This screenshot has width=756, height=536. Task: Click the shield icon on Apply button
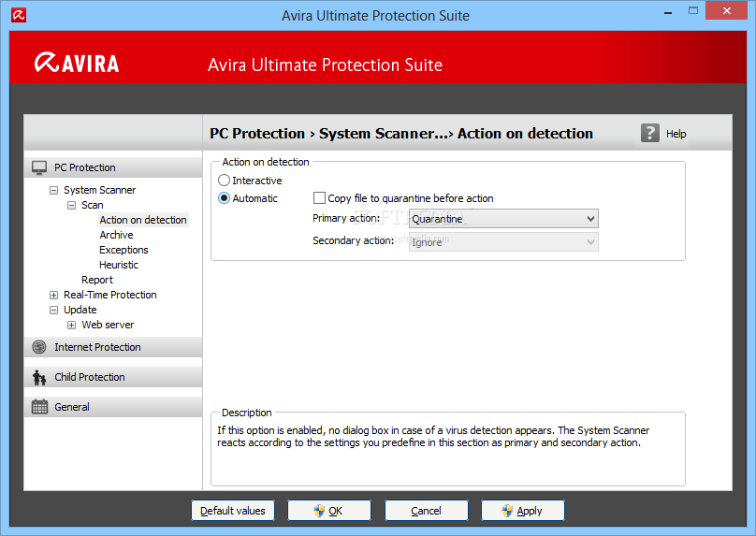(x=507, y=511)
